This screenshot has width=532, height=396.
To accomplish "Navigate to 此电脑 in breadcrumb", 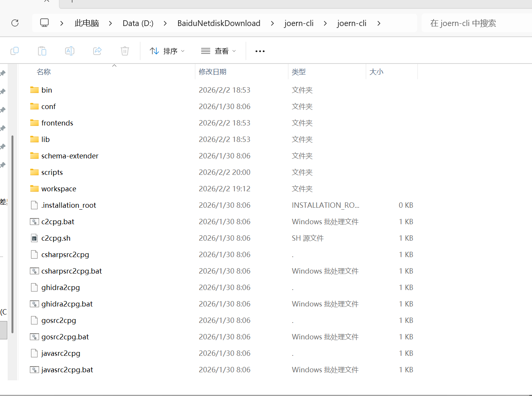I will click(x=87, y=23).
